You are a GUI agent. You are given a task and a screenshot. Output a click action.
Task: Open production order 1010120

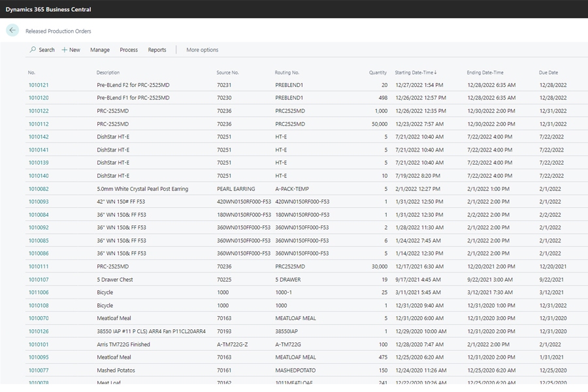(x=39, y=98)
